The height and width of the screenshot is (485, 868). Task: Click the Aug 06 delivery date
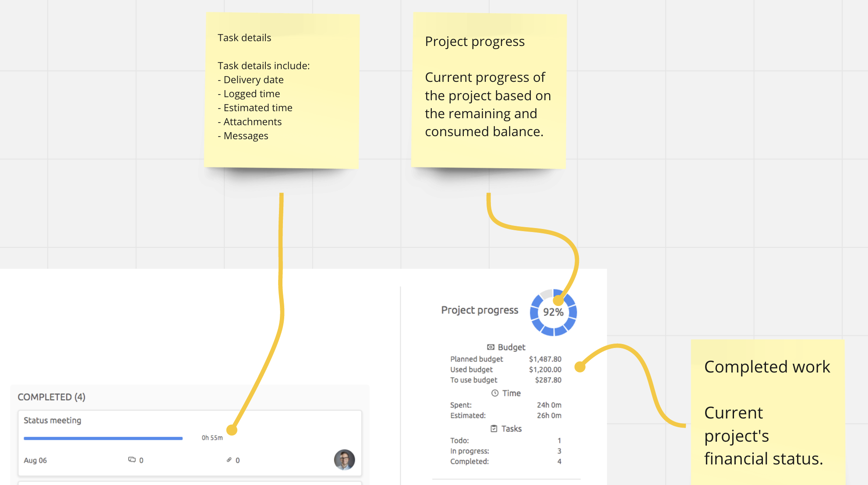(x=35, y=460)
